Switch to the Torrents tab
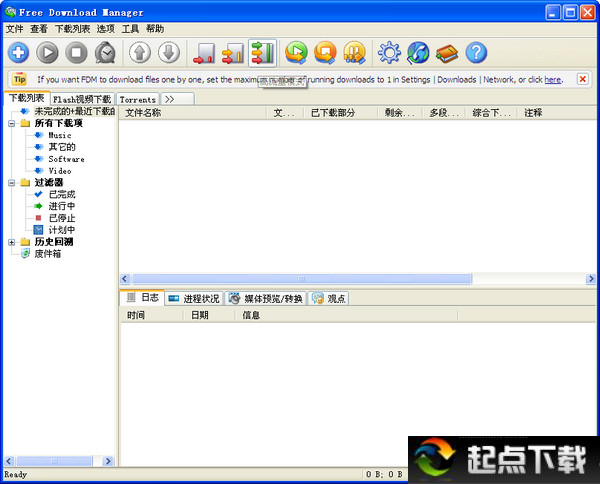Image resolution: width=600 pixels, height=484 pixels. point(138,99)
